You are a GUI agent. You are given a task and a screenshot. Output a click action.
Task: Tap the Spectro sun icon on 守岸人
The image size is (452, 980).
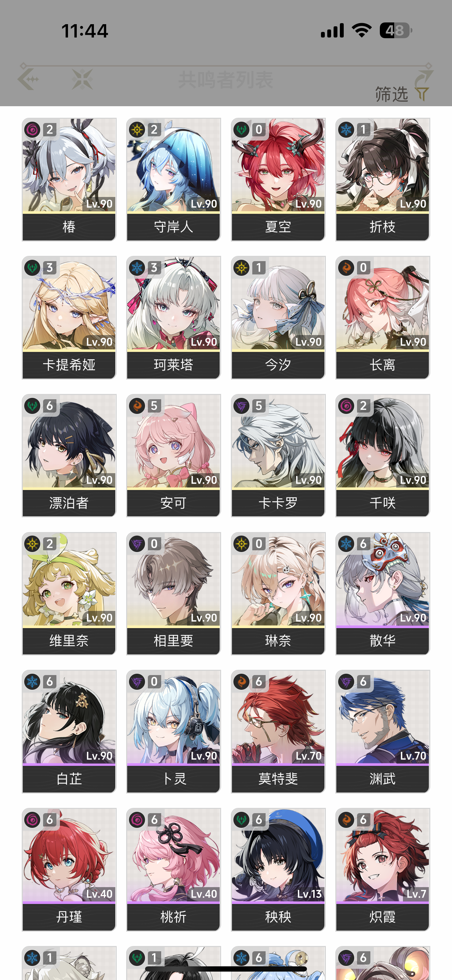coord(137,129)
